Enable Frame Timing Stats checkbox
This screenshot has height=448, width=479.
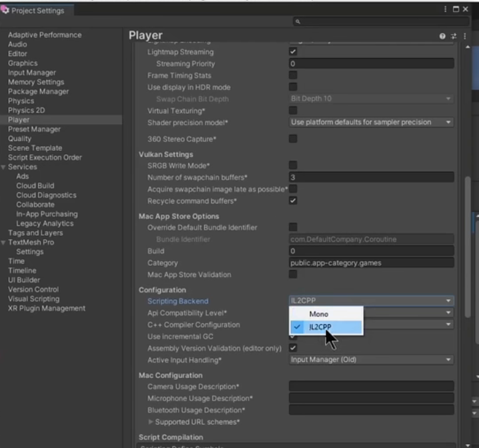[293, 75]
